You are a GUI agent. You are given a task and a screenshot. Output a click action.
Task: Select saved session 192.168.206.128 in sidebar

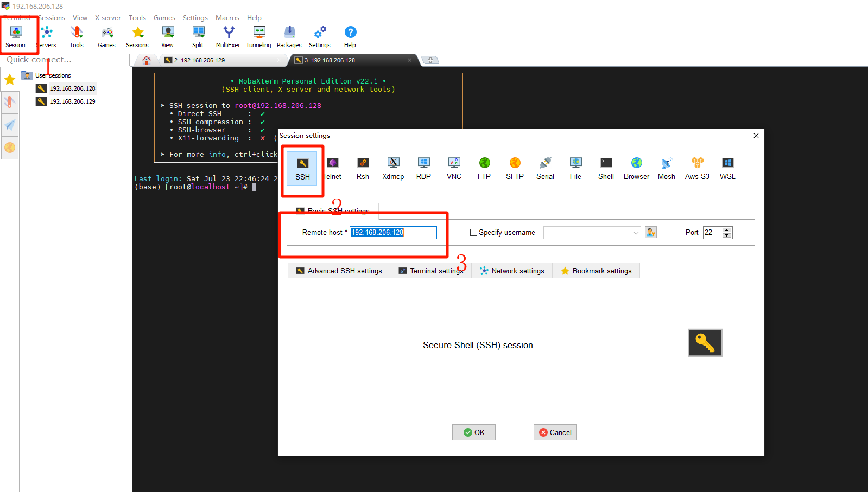[66, 88]
